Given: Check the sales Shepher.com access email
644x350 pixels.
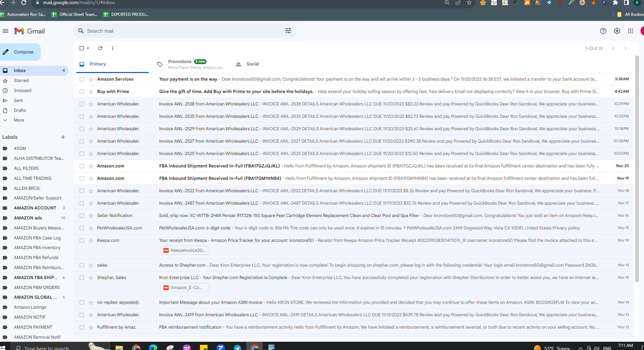Looking at the screenshot, I should pos(82,265).
